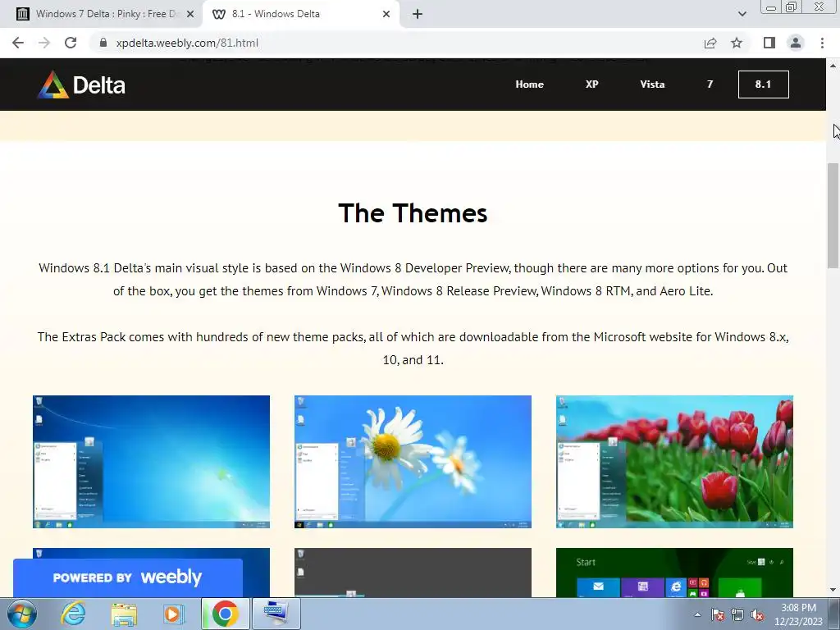Viewport: 840px width, 630px height.
Task: Click the scrollbar up arrow
Action: (x=833, y=66)
